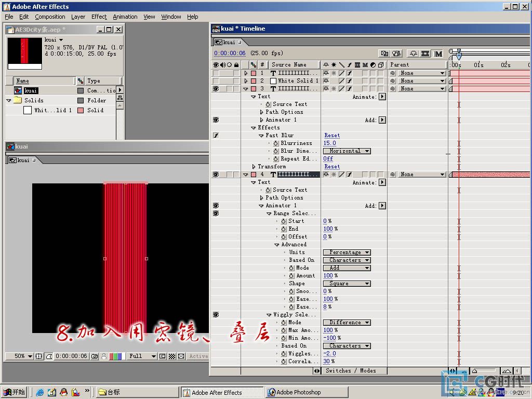532x399 pixels.
Task: Click the frame blending enable button
Action: [x=425, y=54]
